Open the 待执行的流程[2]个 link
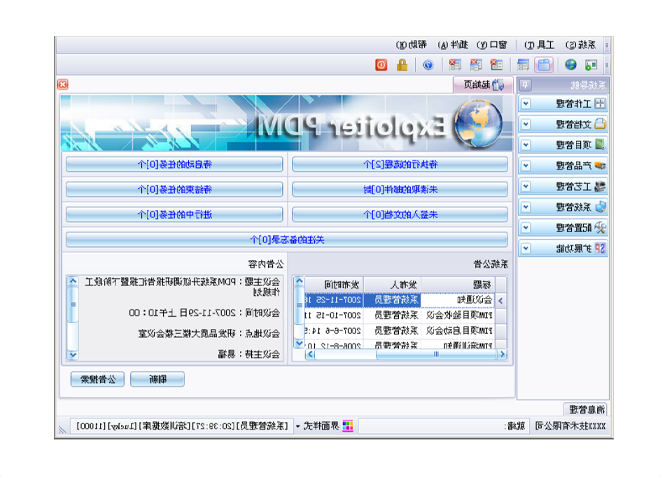Viewport: 660px width, 477px height. [x=399, y=163]
